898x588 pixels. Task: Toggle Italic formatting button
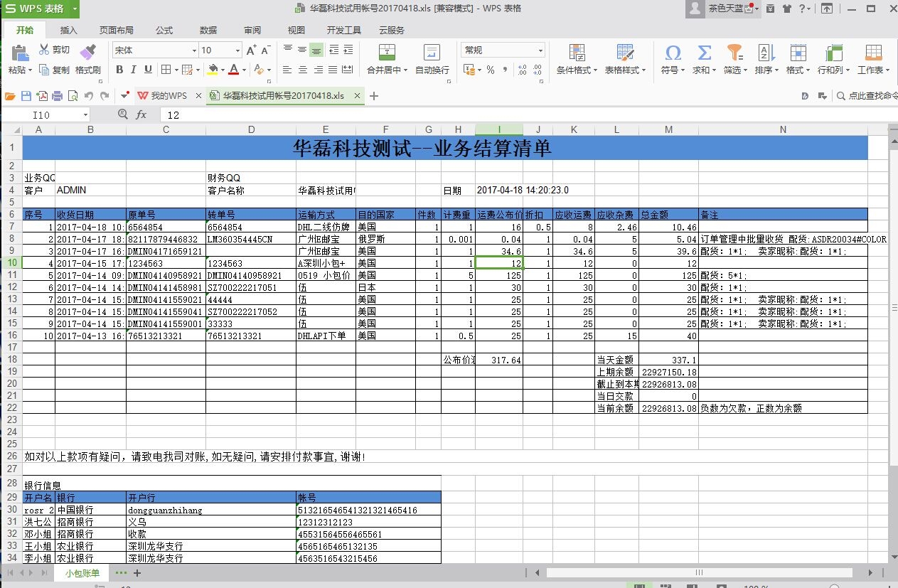[x=134, y=70]
